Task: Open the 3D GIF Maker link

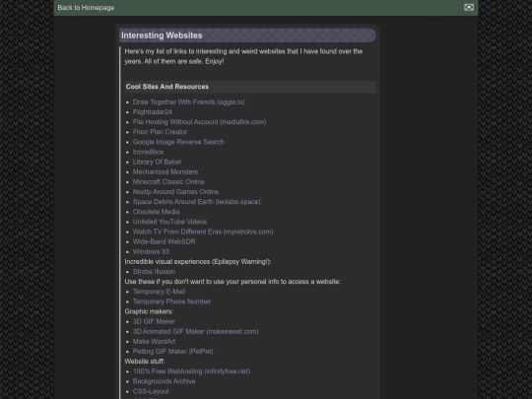Action: click(x=154, y=321)
